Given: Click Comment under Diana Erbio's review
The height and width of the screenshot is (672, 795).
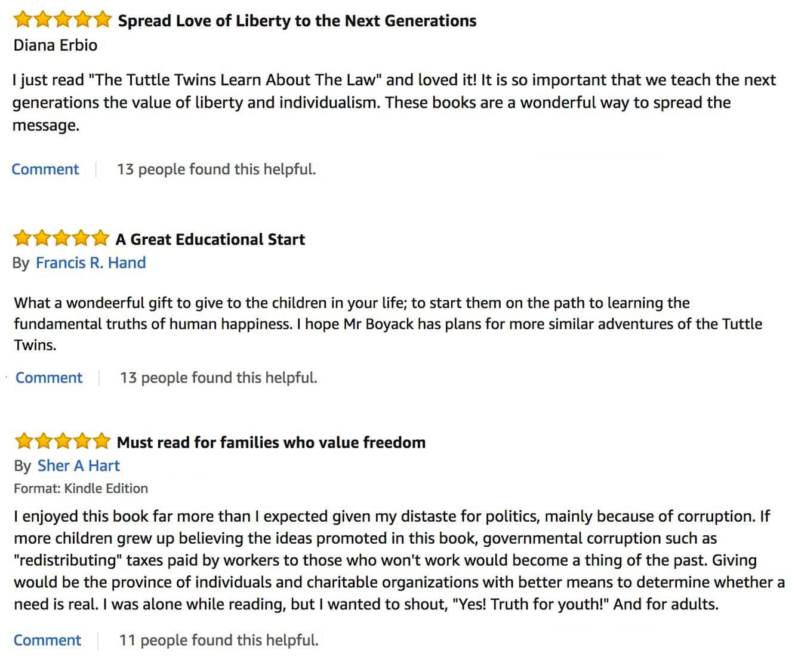Looking at the screenshot, I should [x=45, y=169].
